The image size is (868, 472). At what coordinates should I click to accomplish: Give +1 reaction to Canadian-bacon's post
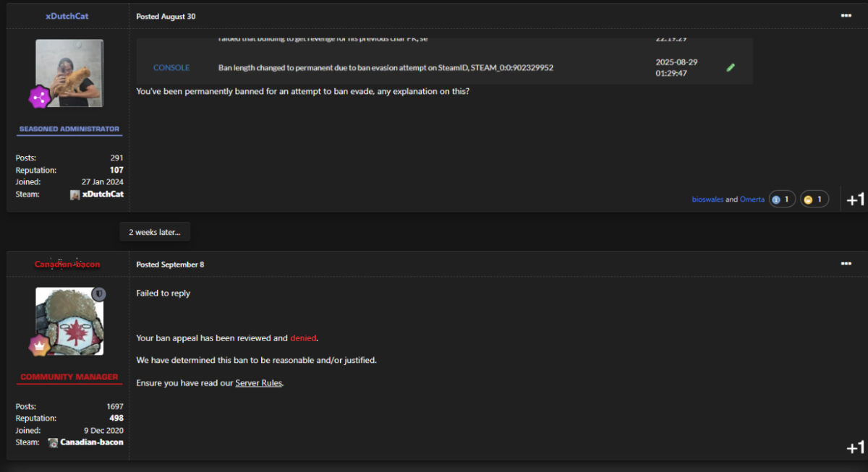click(x=855, y=448)
